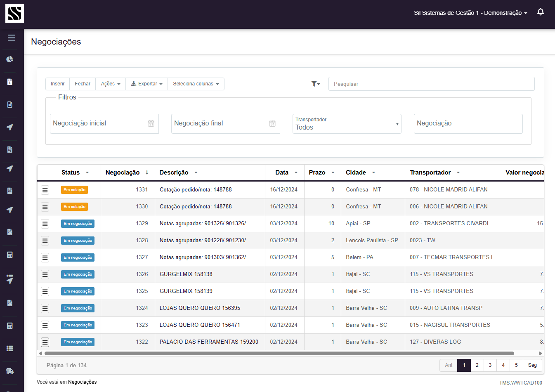Click the Sil Sistemas logo
555x392 pixels.
[14, 14]
